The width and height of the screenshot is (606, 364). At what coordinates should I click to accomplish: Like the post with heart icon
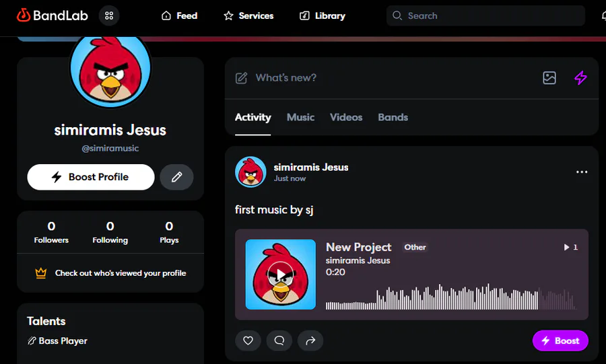tap(248, 340)
